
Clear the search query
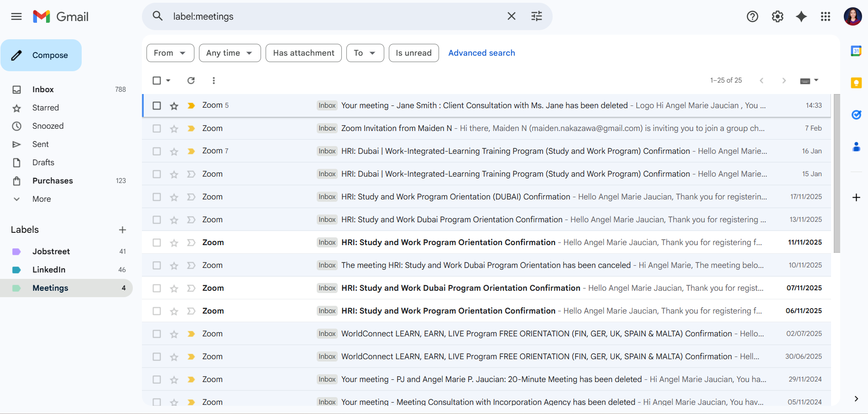click(x=511, y=16)
